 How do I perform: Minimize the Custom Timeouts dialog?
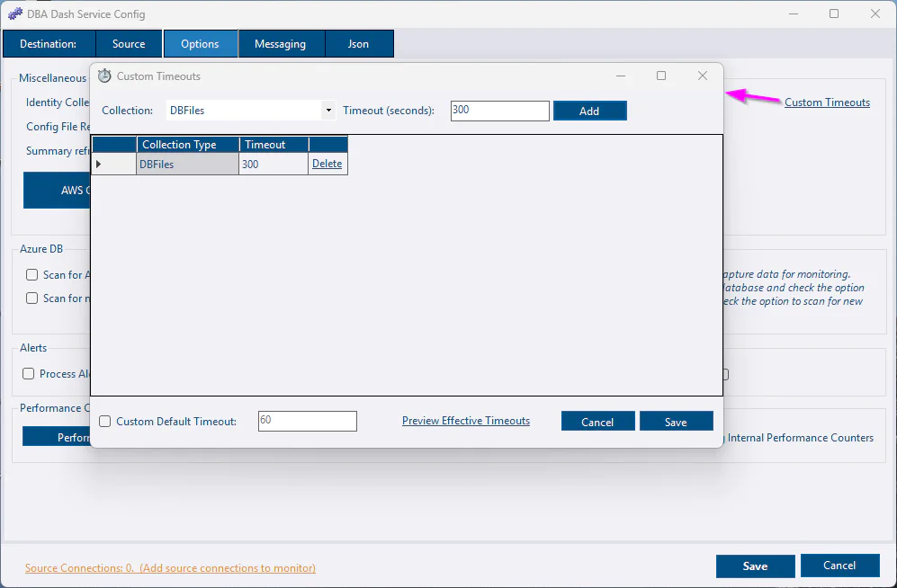[x=620, y=76]
